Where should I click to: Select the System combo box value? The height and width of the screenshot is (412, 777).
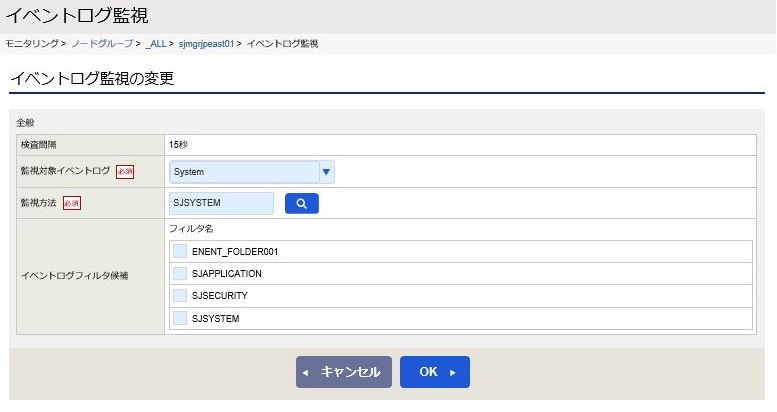pyautogui.click(x=252, y=172)
